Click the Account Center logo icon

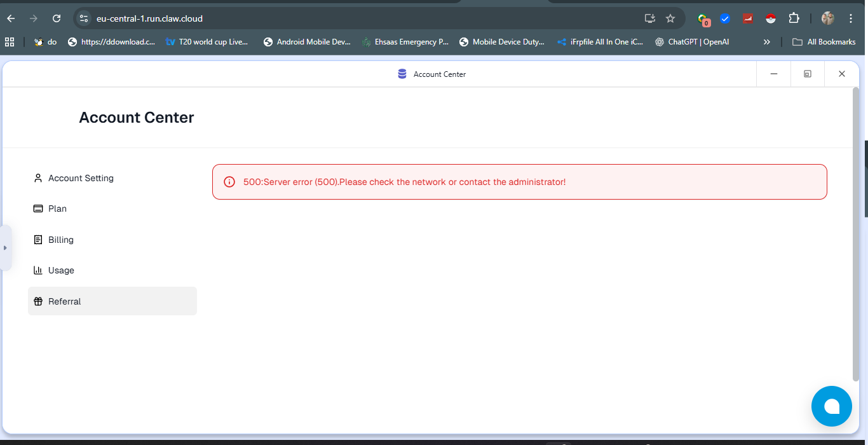pyautogui.click(x=402, y=74)
